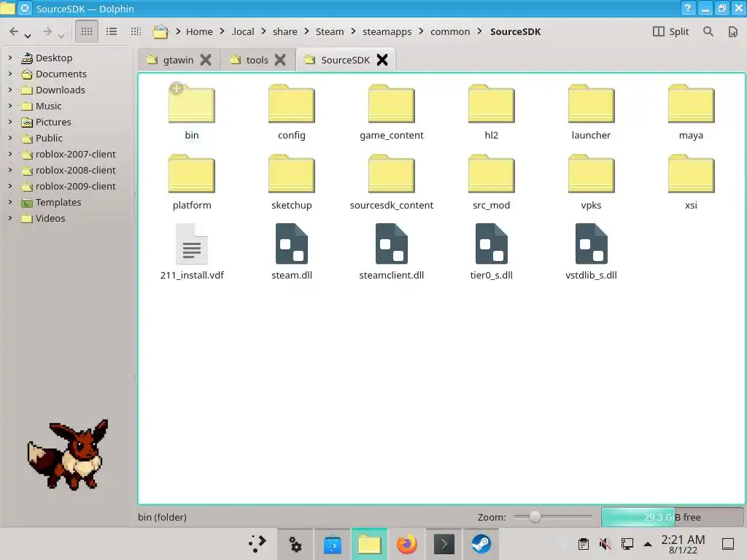This screenshot has width=747, height=560.
Task: Open Discover software center in taskbar
Action: [333, 544]
